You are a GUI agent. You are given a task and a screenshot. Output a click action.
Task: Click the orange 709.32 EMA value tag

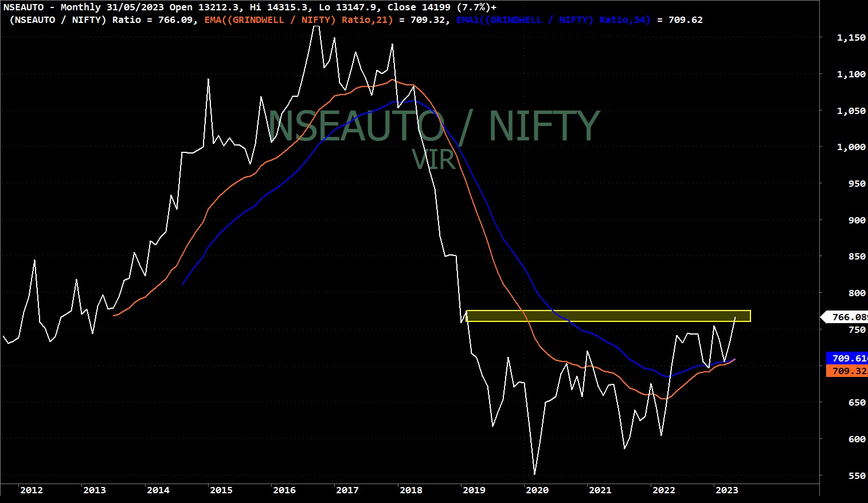click(x=847, y=371)
